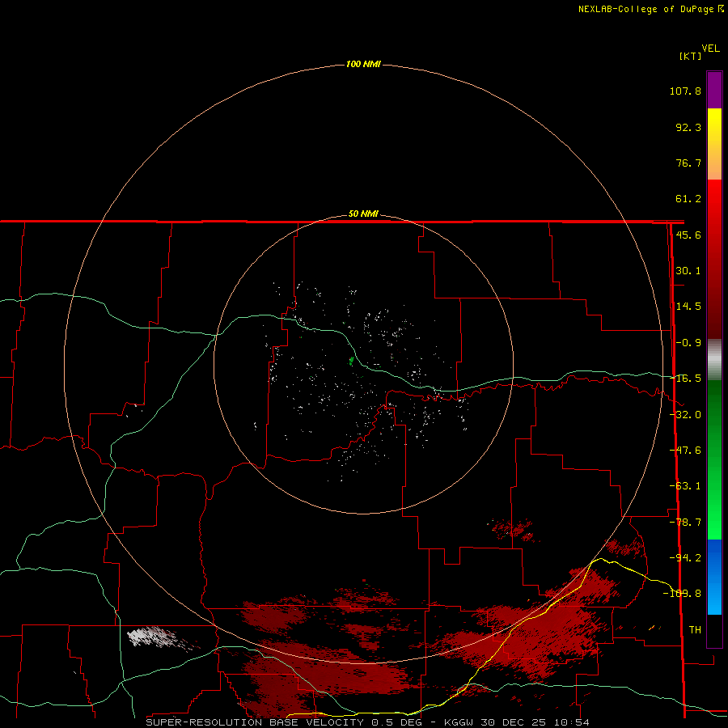The width and height of the screenshot is (728, 728).
Task: Click the -0.9 velocity scale value
Action: tap(688, 343)
